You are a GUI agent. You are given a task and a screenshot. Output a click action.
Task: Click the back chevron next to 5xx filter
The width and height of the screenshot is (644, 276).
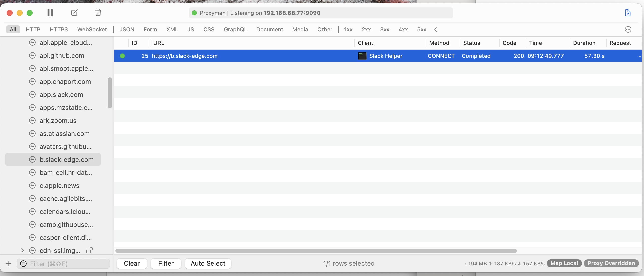(x=436, y=29)
